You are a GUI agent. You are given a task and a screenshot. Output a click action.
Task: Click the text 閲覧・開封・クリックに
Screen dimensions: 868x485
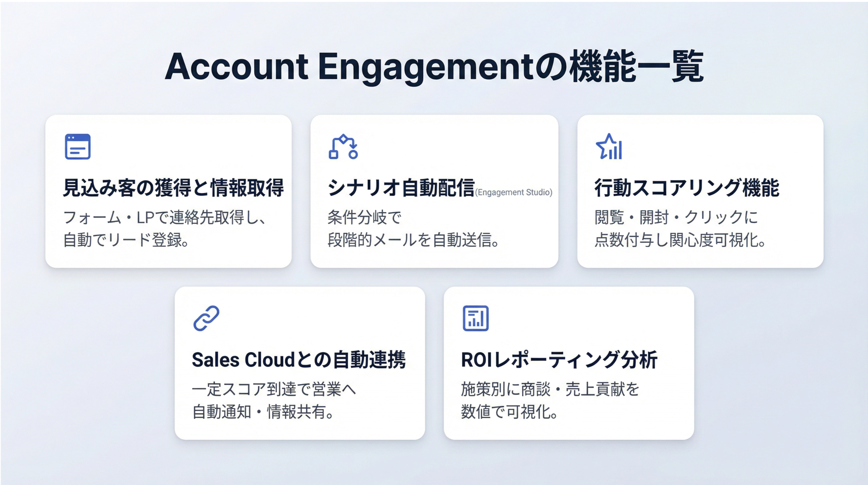click(x=676, y=217)
